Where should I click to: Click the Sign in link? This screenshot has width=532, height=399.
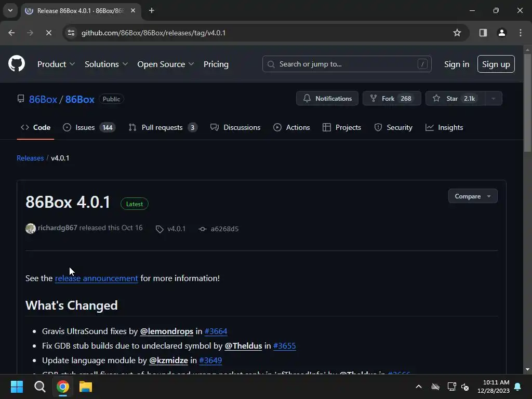[457, 64]
